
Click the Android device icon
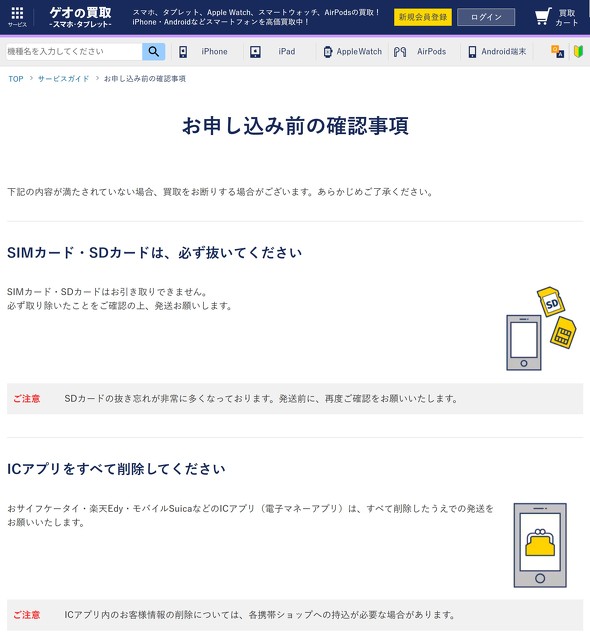tap(472, 52)
